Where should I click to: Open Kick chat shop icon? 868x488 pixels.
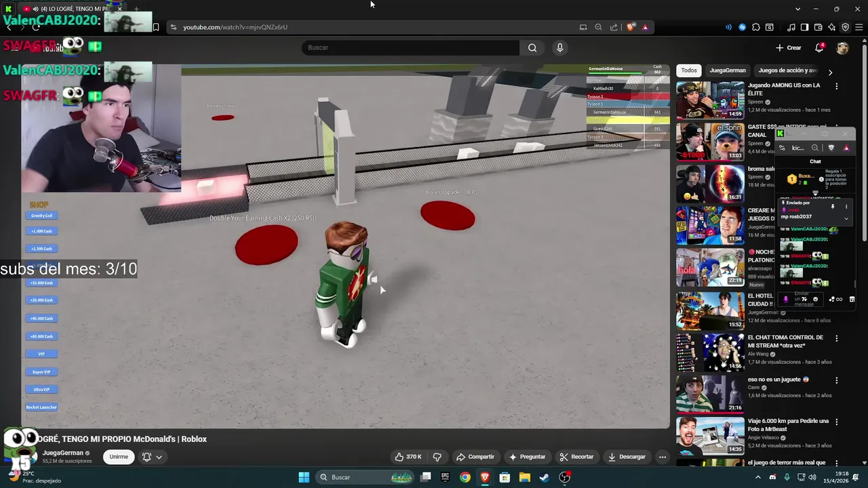852,299
